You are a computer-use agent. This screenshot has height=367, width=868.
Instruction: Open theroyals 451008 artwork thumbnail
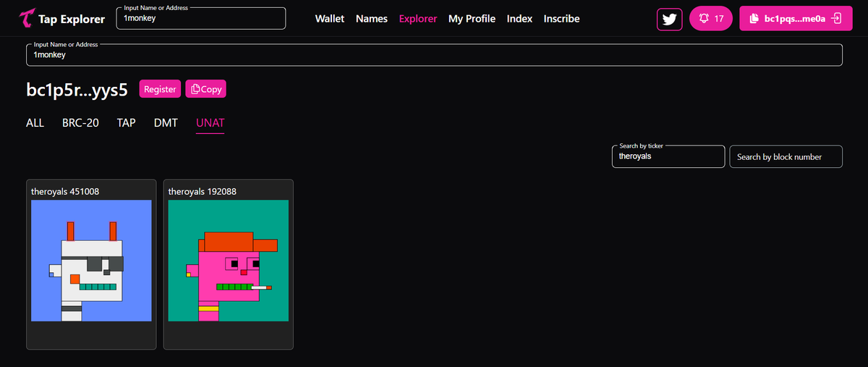tap(91, 261)
